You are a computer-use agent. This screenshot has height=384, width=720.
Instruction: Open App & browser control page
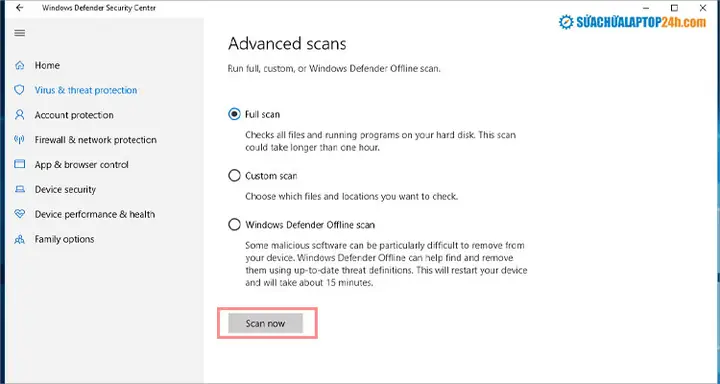point(82,164)
